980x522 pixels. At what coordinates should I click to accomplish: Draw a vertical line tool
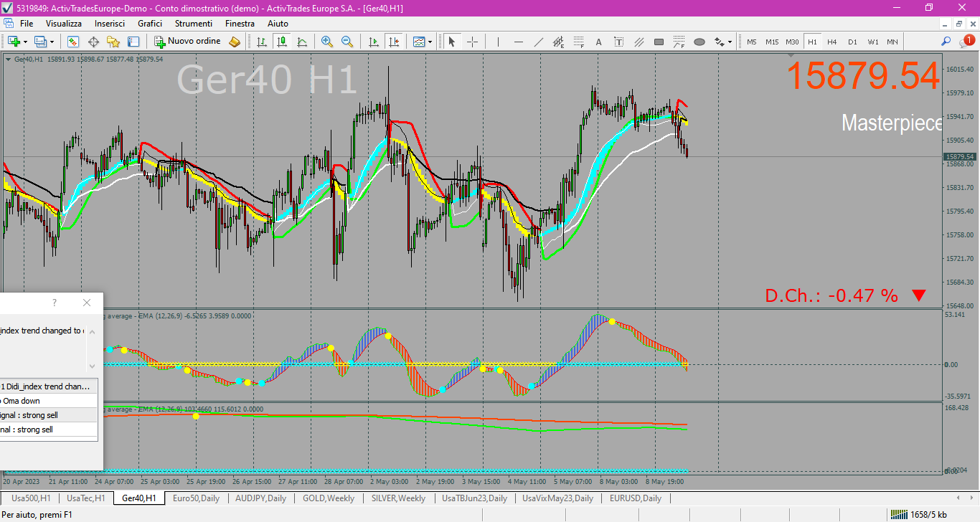[498, 42]
